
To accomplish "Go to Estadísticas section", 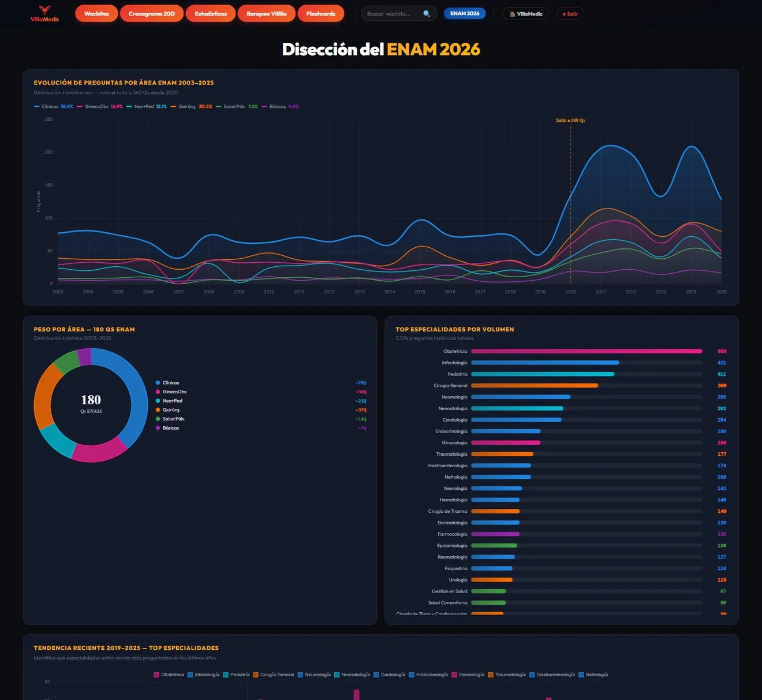I will pos(211,13).
